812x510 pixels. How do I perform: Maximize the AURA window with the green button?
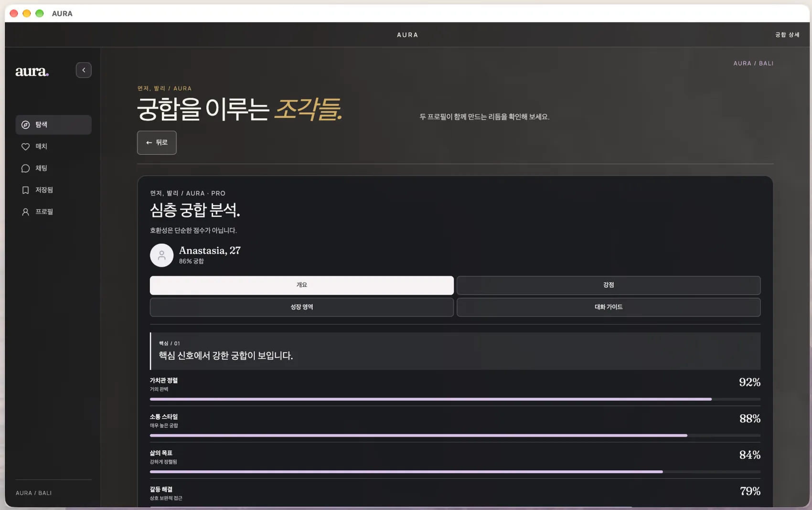coord(40,13)
